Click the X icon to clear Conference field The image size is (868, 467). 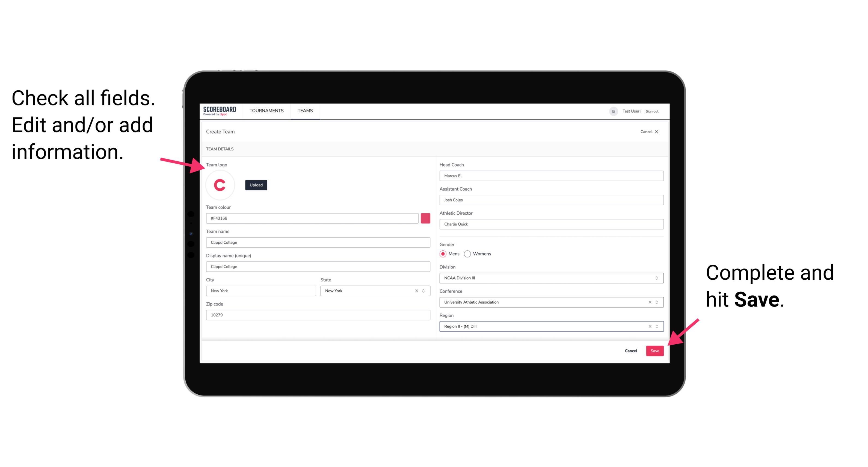pos(648,302)
